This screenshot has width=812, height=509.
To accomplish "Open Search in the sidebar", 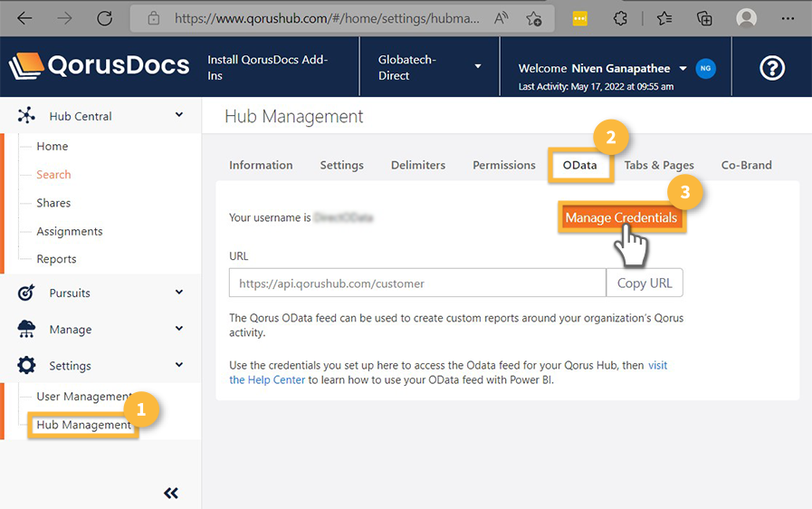I will pyautogui.click(x=53, y=175).
